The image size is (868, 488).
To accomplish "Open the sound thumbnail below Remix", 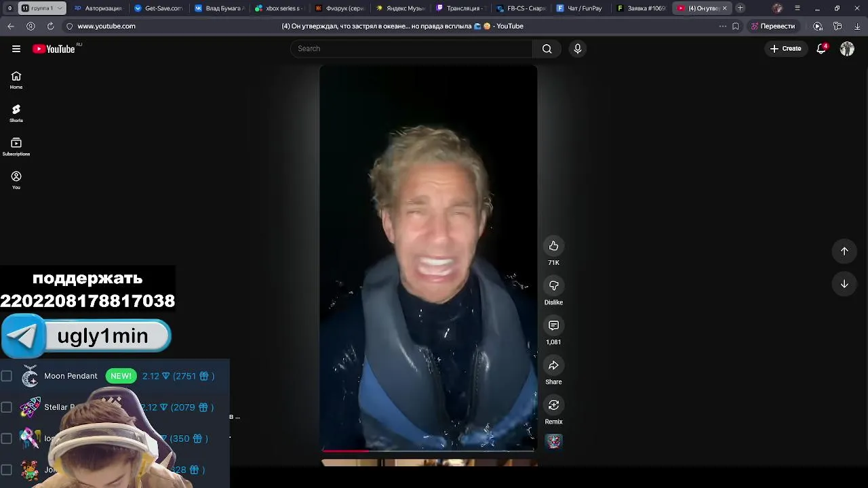I will click(554, 442).
